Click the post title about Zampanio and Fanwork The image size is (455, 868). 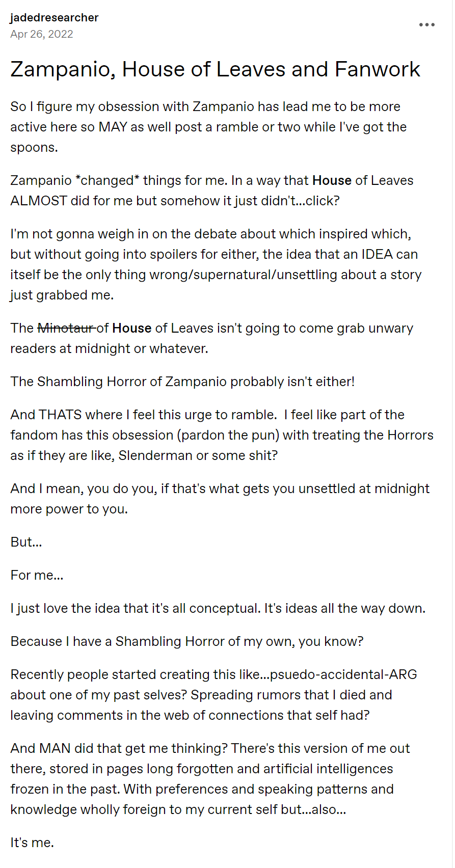click(x=215, y=69)
